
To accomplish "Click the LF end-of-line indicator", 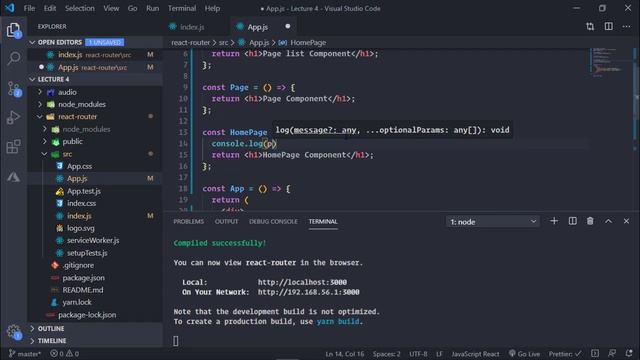I will (x=439, y=354).
